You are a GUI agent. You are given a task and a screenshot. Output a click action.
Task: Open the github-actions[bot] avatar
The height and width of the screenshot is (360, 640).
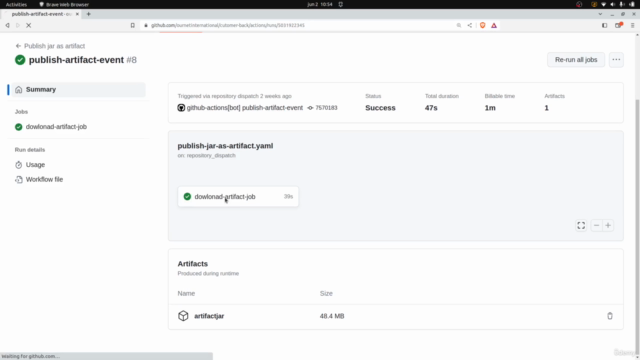pos(181,108)
